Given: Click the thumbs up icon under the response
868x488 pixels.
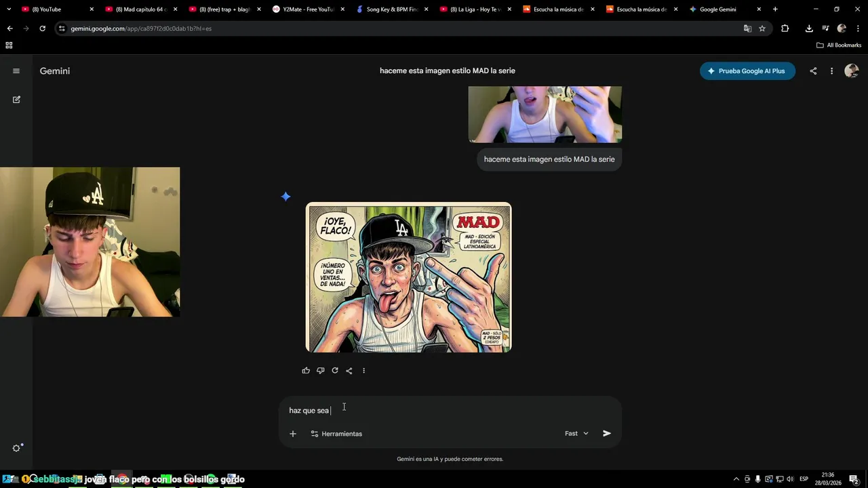Looking at the screenshot, I should tap(306, 371).
